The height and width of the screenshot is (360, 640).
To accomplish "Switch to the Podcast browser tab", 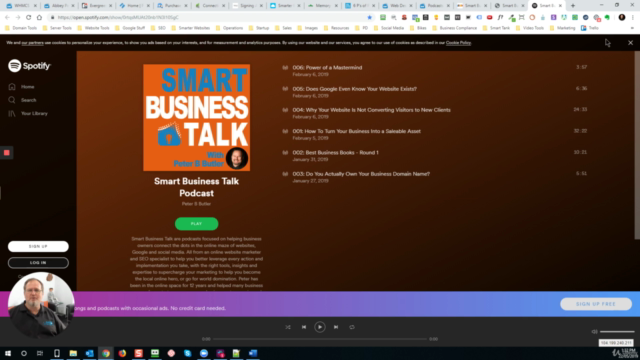I will click(433, 6).
